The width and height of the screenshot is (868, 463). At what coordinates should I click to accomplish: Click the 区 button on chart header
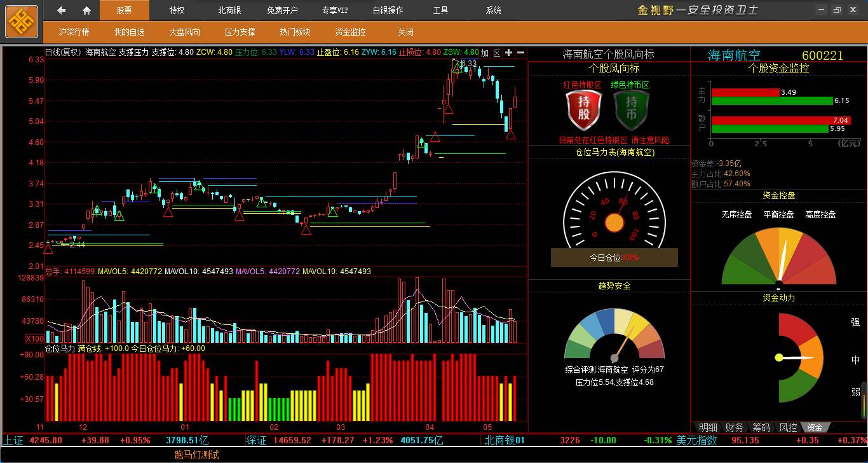[497, 53]
